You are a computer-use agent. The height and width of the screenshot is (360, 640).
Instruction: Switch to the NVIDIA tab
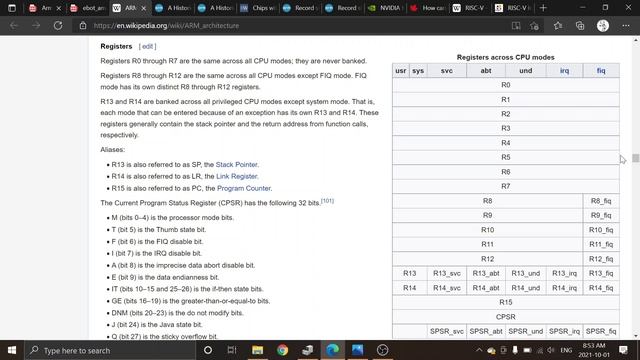click(386, 8)
